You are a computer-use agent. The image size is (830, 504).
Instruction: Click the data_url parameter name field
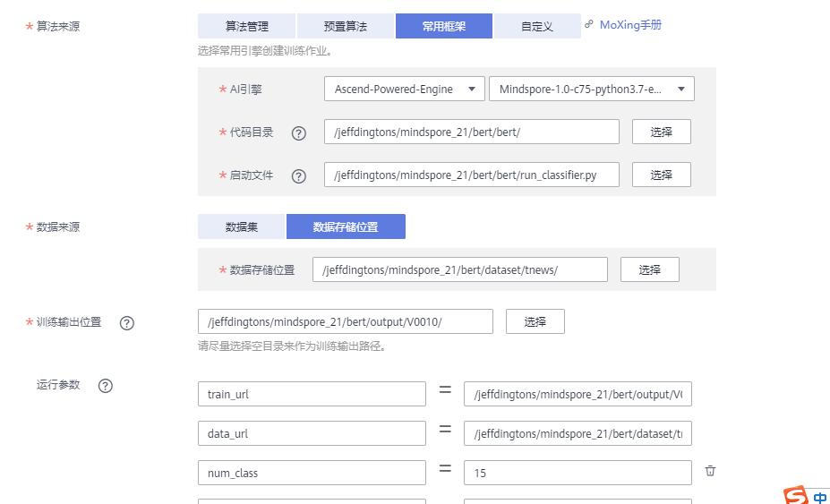(312, 433)
